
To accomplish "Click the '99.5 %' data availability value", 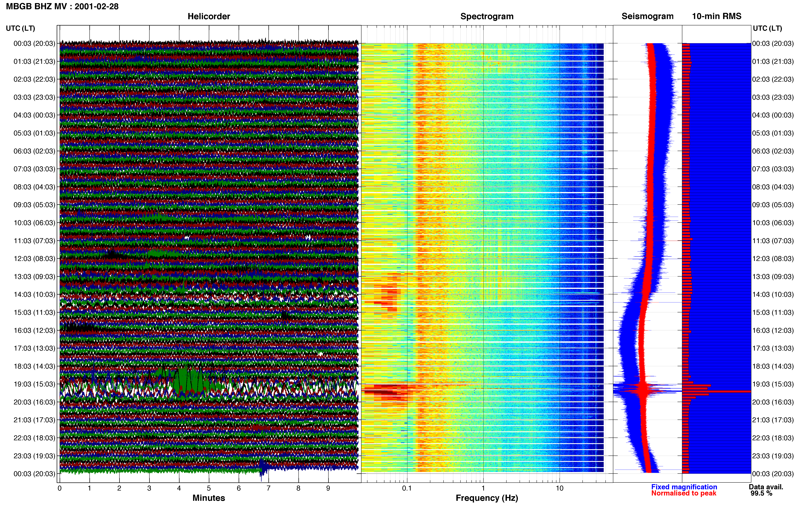I will [x=761, y=493].
